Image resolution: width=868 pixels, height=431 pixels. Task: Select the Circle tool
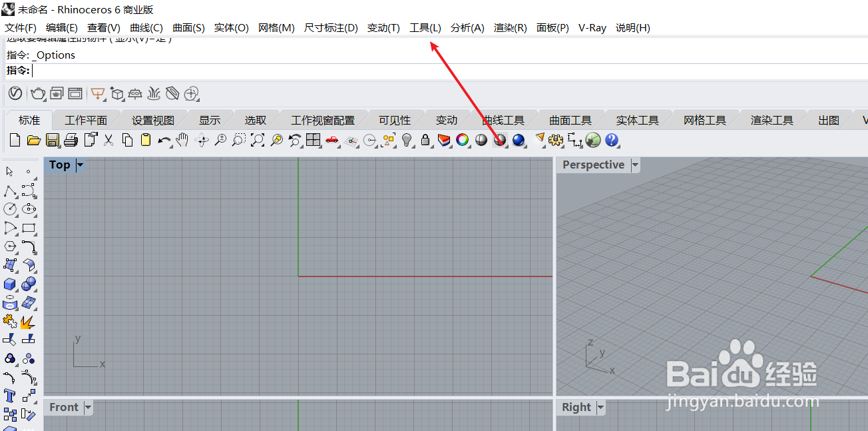(x=9, y=209)
